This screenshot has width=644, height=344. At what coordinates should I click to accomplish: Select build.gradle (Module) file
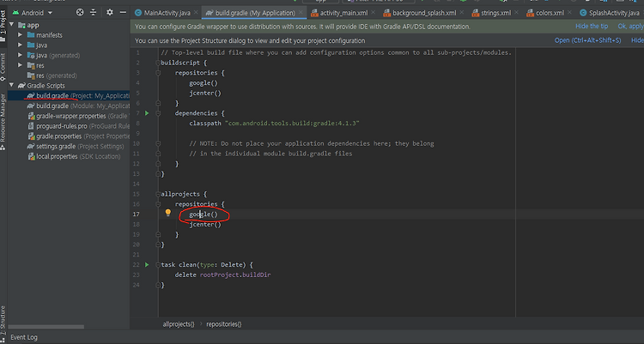78,106
